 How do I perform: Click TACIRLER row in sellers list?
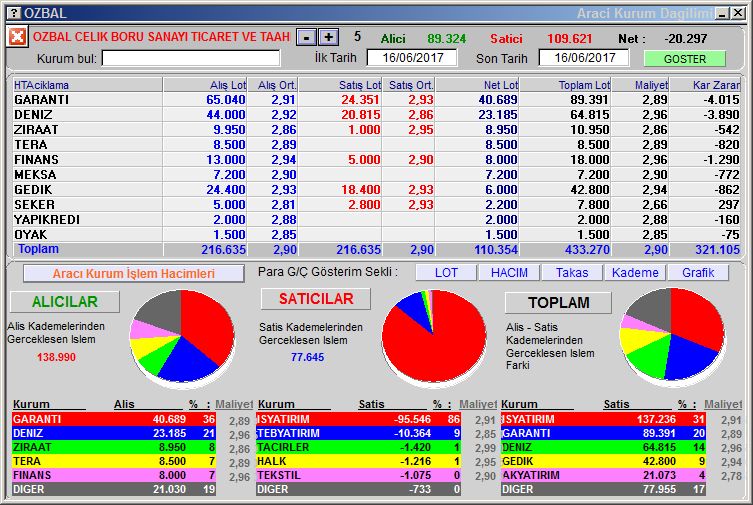pos(358,447)
